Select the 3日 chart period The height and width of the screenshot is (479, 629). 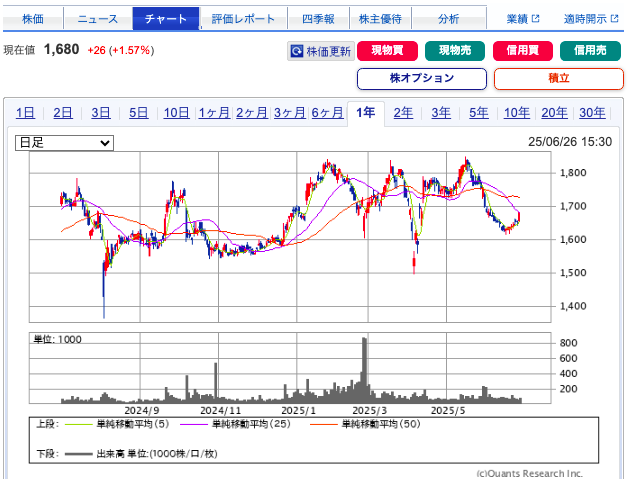(x=101, y=113)
